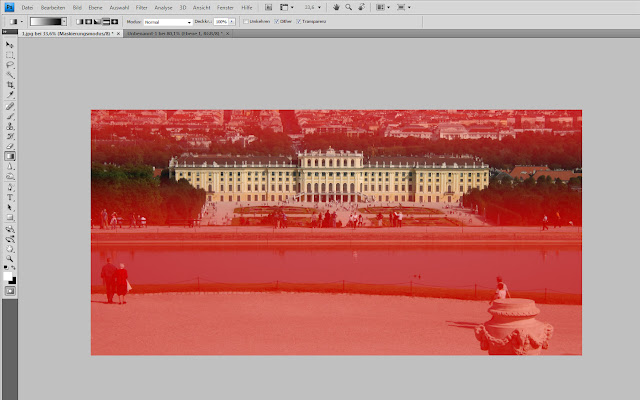The image size is (640, 400).
Task: Enable the Umkehren checkbox
Action: [x=246, y=22]
